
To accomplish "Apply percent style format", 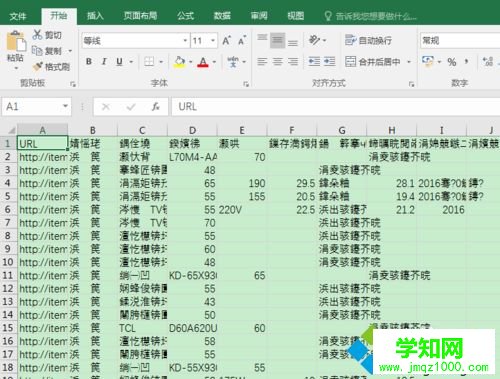I will click(452, 62).
